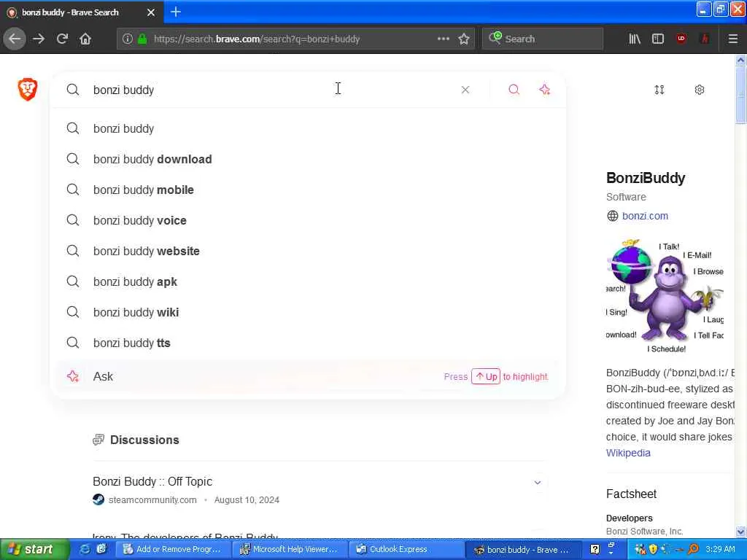Reload the page with the refresh icon
This screenshot has width=747, height=560.
tap(62, 39)
